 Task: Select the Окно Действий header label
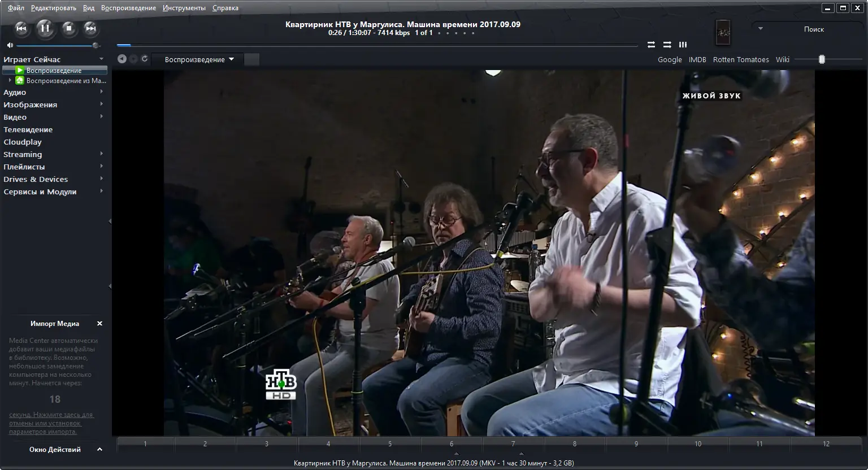click(55, 450)
